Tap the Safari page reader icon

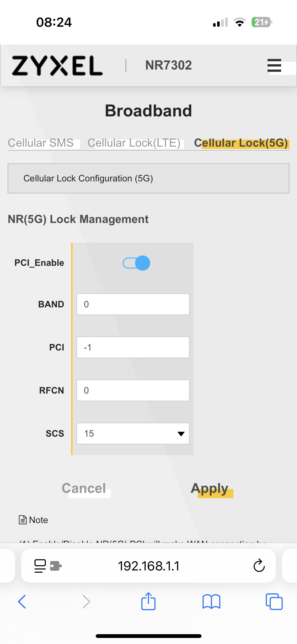pos(40,566)
